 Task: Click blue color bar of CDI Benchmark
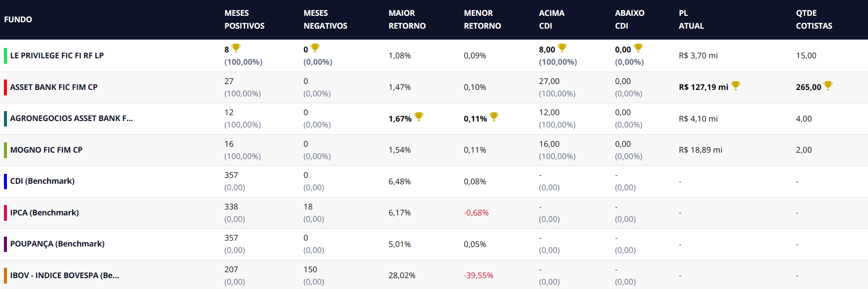click(5, 181)
